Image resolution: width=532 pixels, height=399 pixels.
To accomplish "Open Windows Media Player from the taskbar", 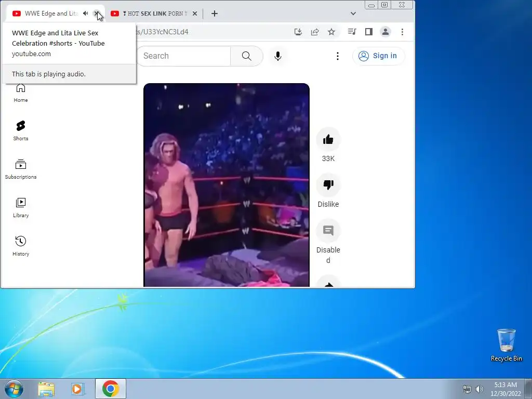I will click(x=77, y=389).
